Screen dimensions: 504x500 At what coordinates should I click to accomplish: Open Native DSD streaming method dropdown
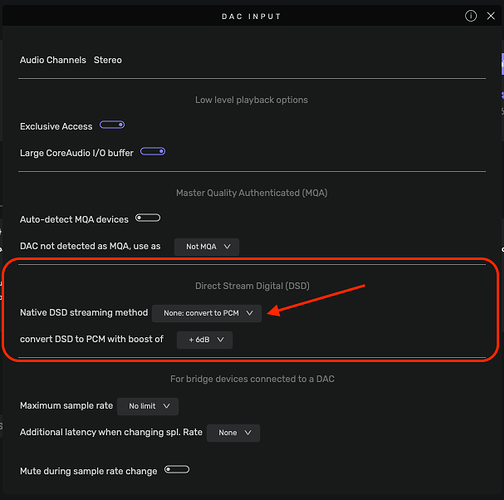207,313
